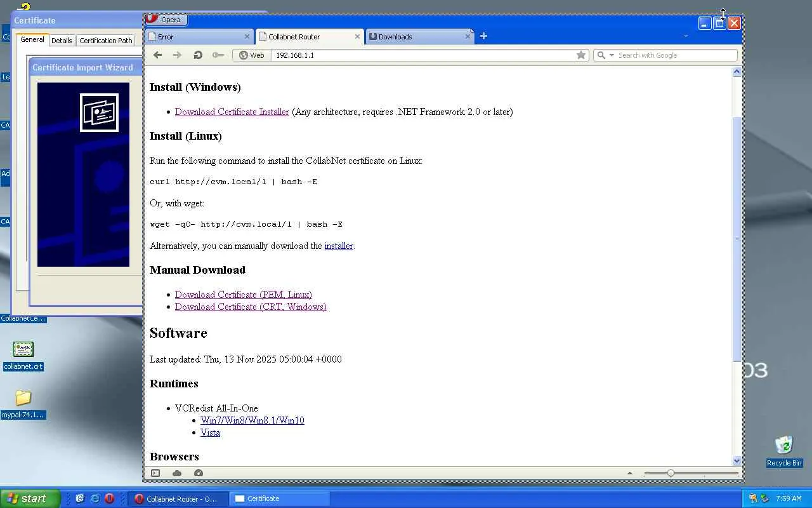
Task: Click the curl install command text
Action: pos(233,182)
